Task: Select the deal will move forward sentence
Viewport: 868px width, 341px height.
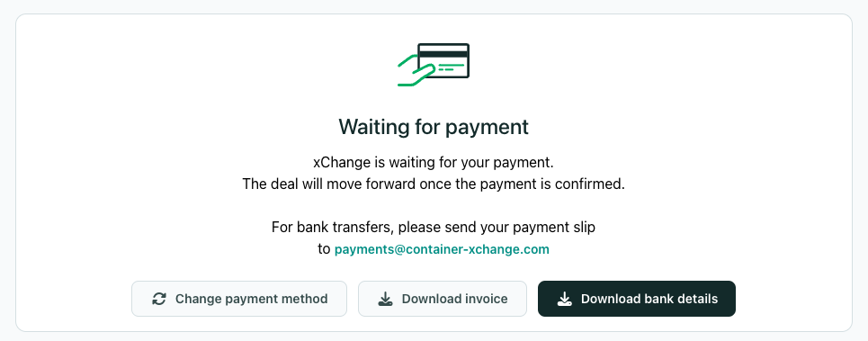Action: pyautogui.click(x=434, y=184)
